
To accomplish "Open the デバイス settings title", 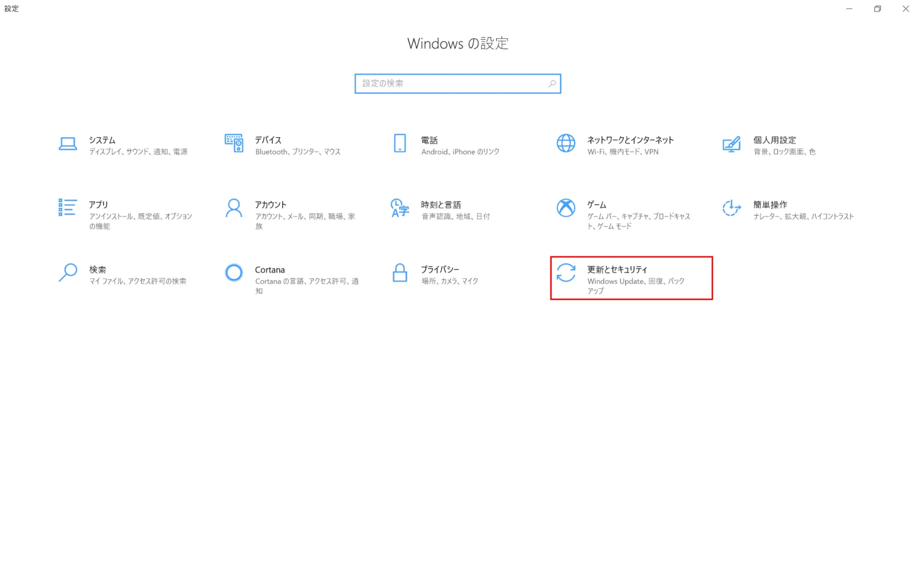I will (268, 140).
